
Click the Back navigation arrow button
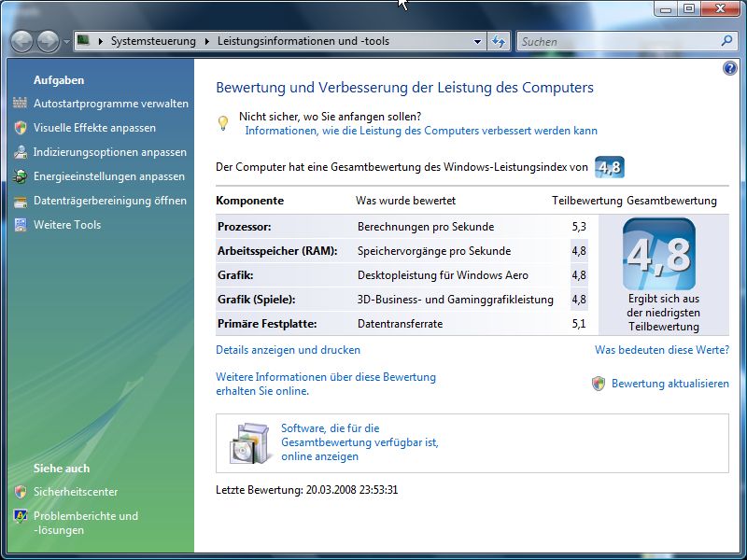coord(21,41)
